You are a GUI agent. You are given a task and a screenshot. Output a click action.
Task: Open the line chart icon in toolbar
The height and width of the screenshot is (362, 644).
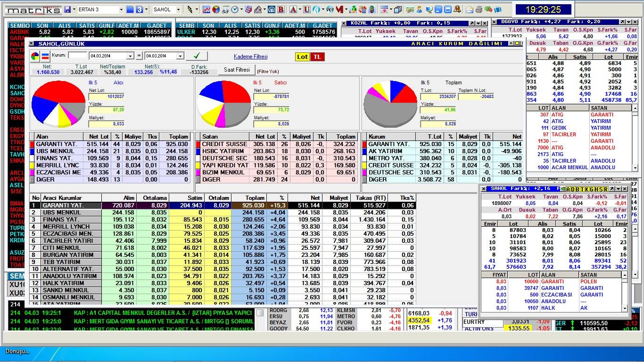206,9
